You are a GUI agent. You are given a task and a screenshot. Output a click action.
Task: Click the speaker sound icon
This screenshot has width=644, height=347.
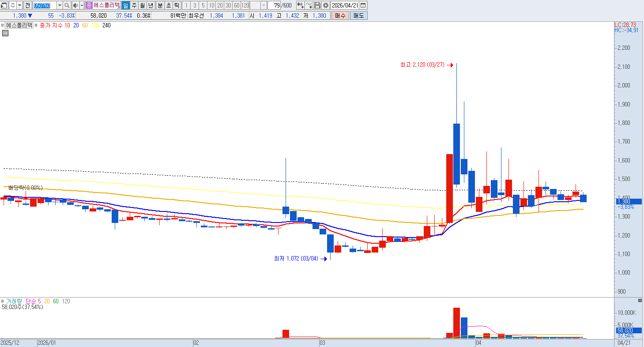75,5
